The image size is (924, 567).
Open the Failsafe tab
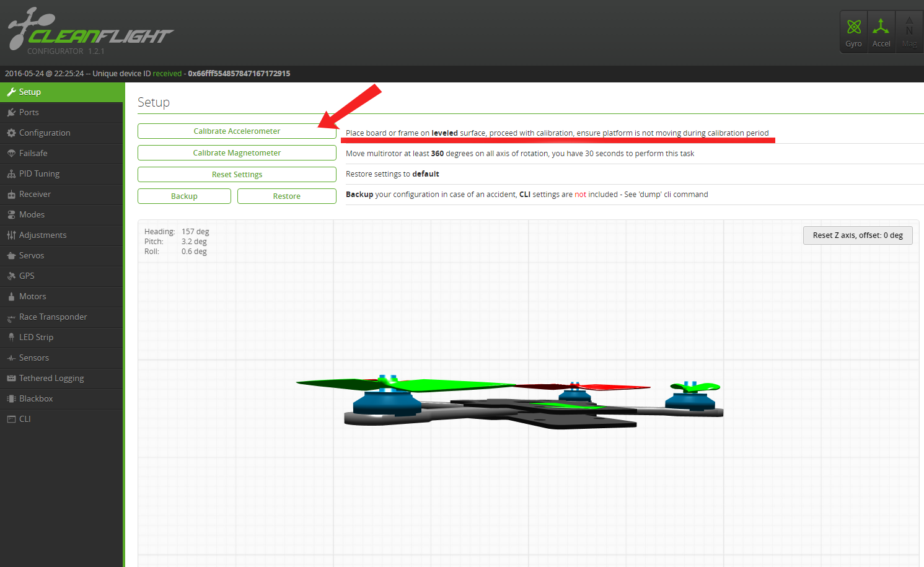(61, 153)
